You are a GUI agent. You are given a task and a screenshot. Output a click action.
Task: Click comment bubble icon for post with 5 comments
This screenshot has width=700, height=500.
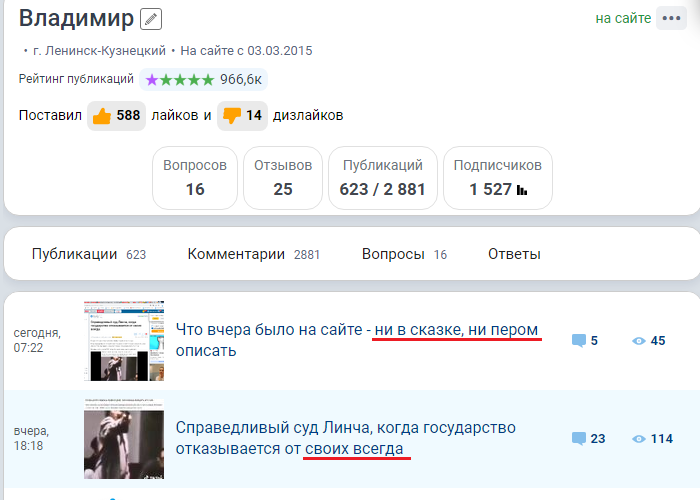(579, 341)
